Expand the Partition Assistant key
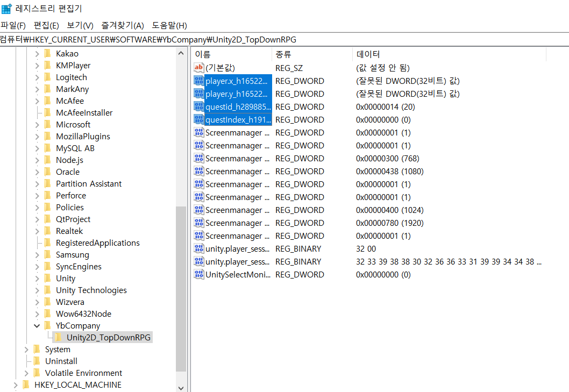Image resolution: width=569 pixels, height=392 pixels. click(x=37, y=184)
